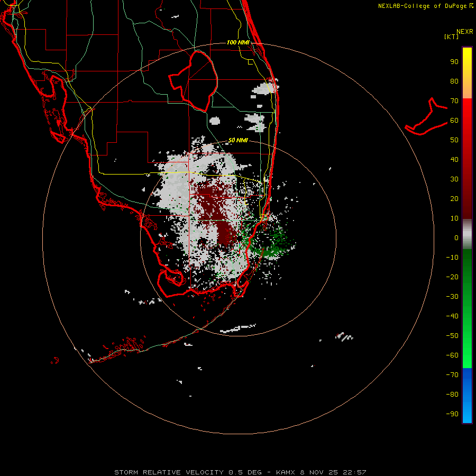
Task: Click the 50 NMI range ring label
Action: coord(239,140)
